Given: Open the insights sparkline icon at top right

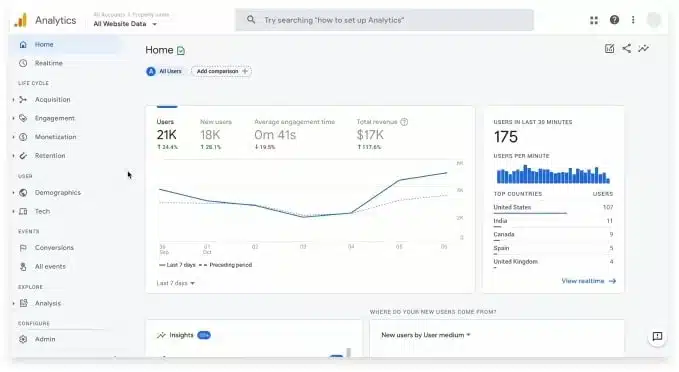Looking at the screenshot, I should point(643,49).
